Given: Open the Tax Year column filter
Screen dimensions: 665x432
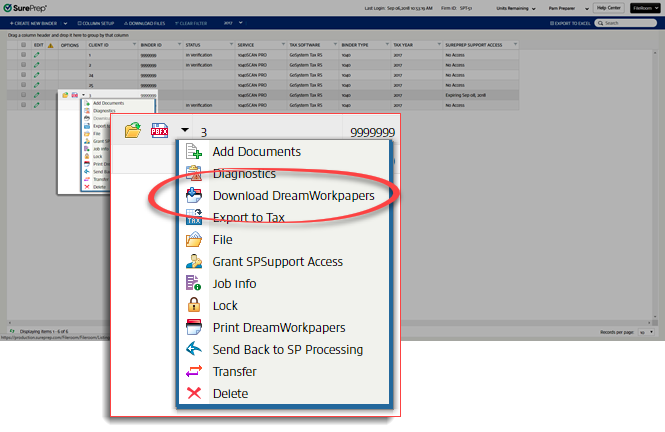Looking at the screenshot, I should pos(439,45).
